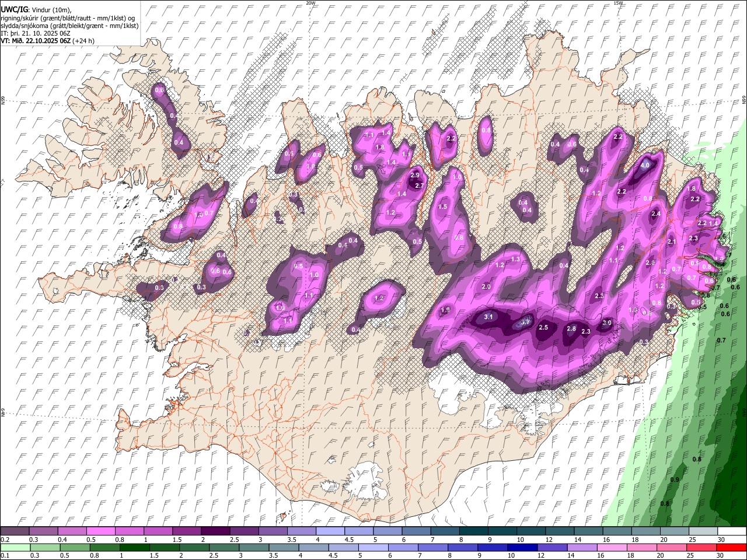747x560 pixels.
Task: Click the '2.1' snowfall value on the map
Action: 671,242
